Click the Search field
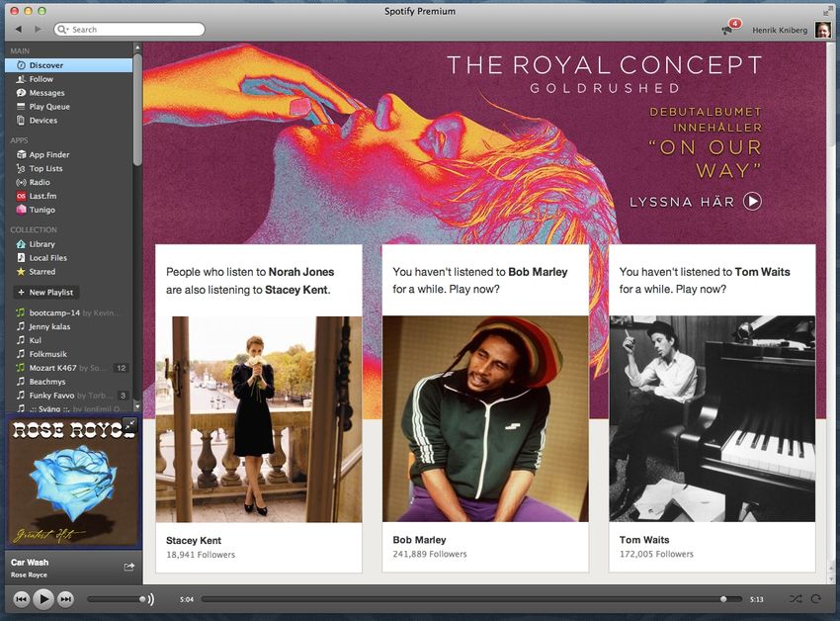840x621 pixels. point(129,29)
